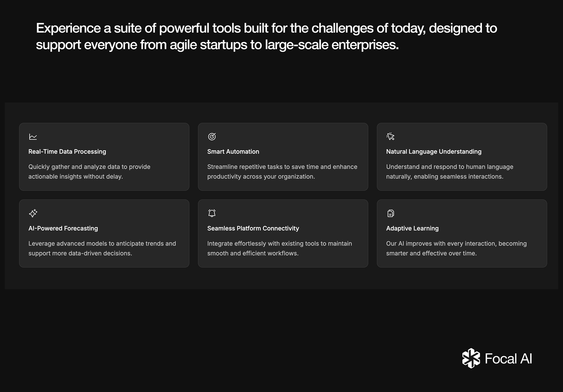Click the description about actionable insights
The width and height of the screenshot is (563, 392).
click(x=89, y=172)
